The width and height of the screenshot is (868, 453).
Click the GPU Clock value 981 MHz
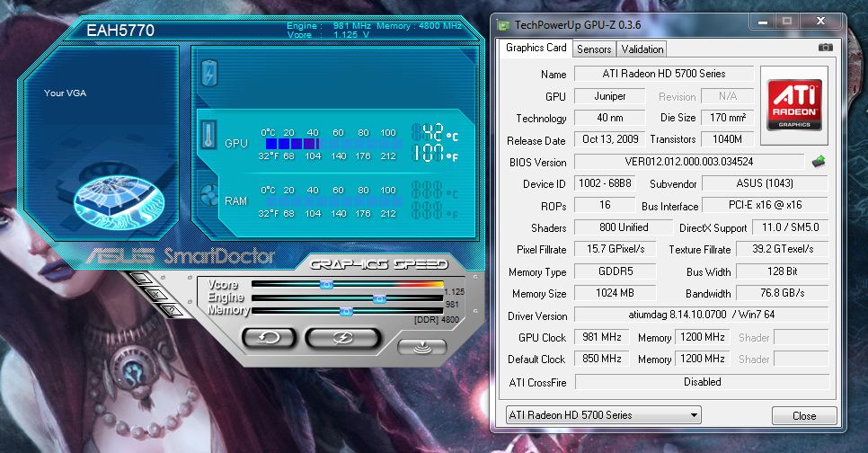[x=602, y=337]
